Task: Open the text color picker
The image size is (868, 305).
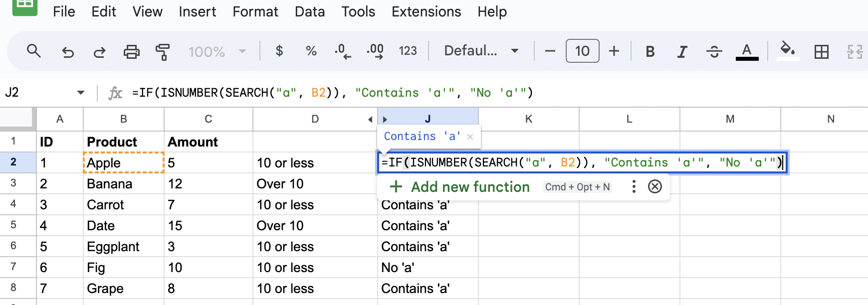Action: (x=747, y=51)
